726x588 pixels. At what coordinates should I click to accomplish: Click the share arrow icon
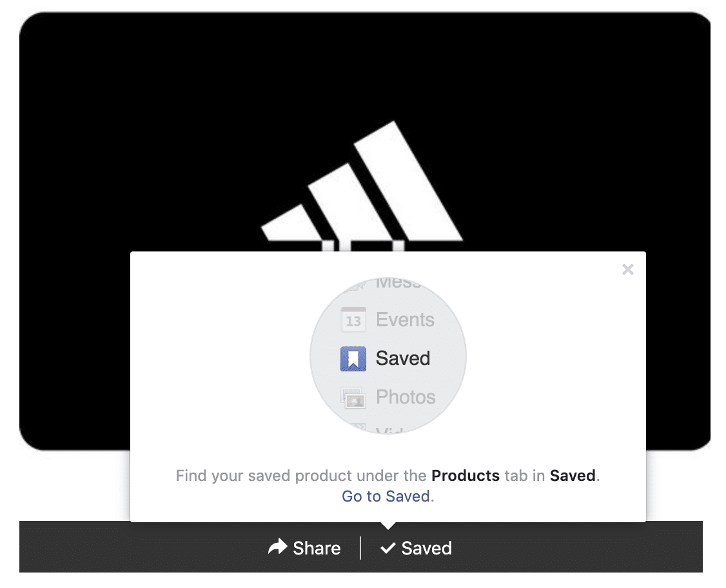click(277, 547)
